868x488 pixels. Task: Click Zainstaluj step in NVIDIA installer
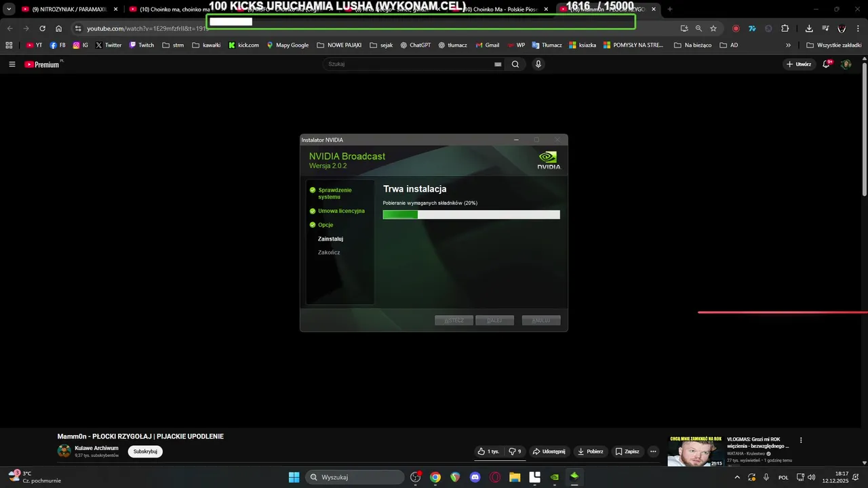(x=330, y=239)
